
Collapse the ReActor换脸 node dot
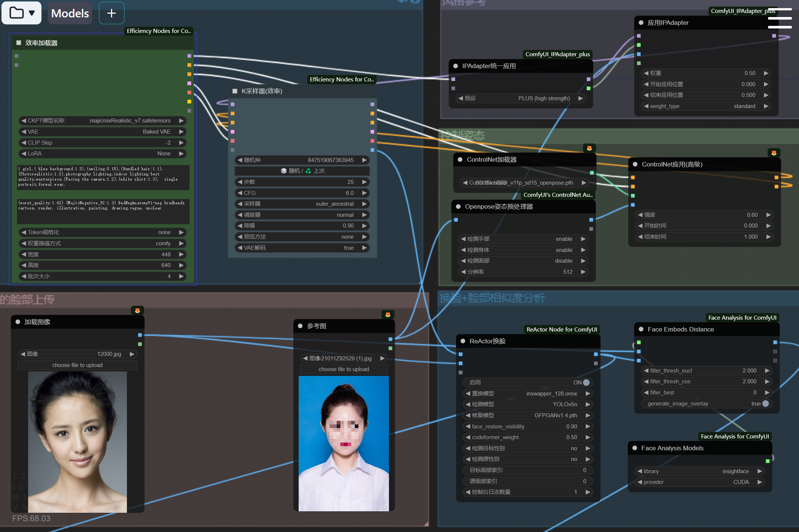pyautogui.click(x=463, y=341)
